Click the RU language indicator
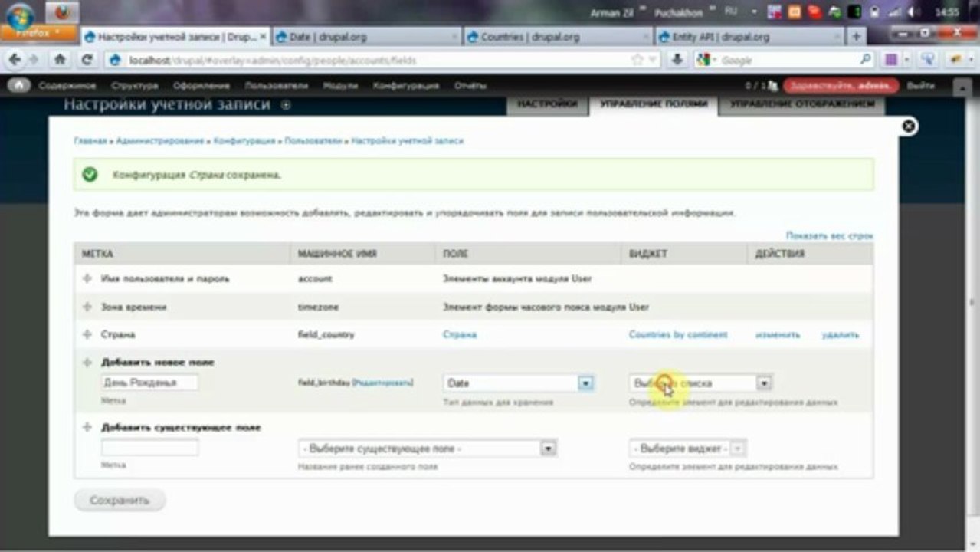980x552 pixels. [x=730, y=11]
